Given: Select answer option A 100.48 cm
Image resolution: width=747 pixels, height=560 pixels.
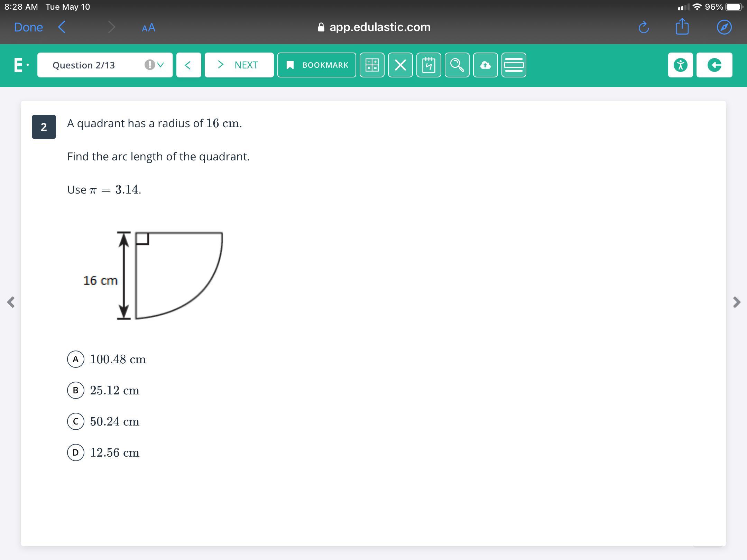Looking at the screenshot, I should point(76,359).
